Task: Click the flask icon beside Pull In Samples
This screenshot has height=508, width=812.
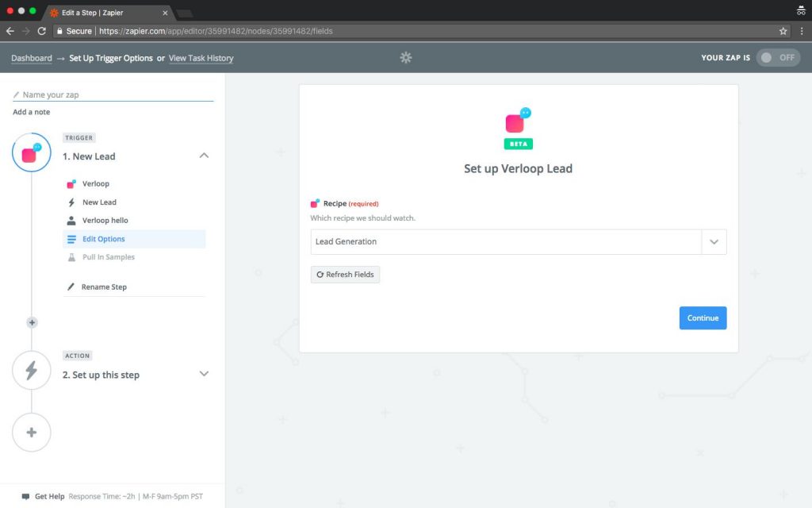Action: (71, 257)
